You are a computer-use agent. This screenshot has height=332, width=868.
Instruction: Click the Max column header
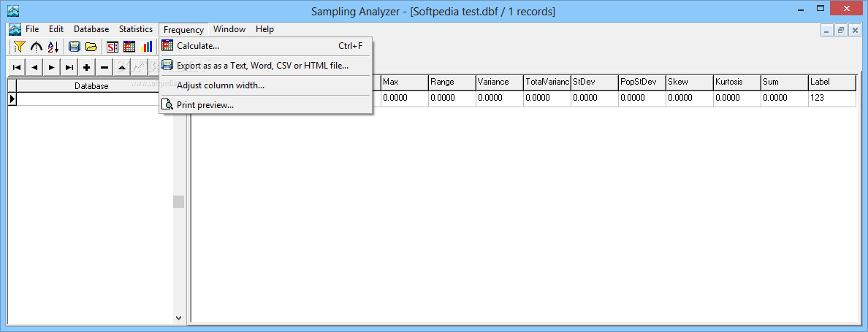click(x=404, y=82)
